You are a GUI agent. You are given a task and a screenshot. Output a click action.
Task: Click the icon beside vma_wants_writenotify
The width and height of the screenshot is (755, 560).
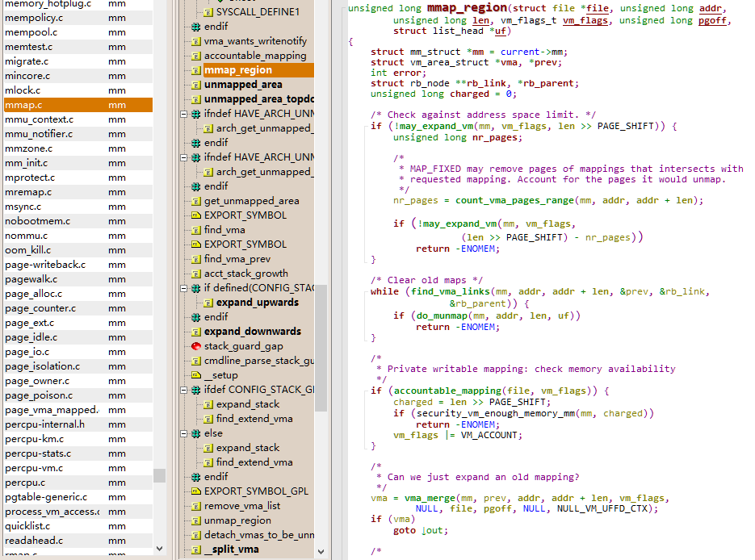tap(196, 41)
